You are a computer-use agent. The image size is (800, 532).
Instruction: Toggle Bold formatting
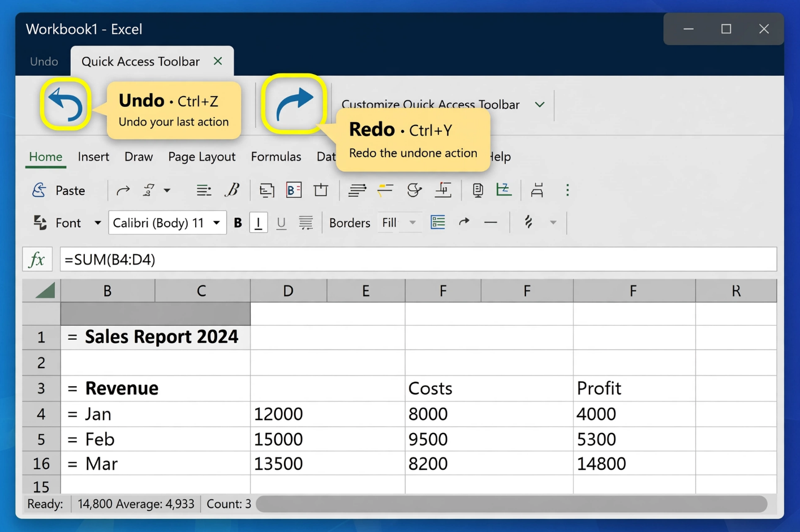(x=238, y=223)
